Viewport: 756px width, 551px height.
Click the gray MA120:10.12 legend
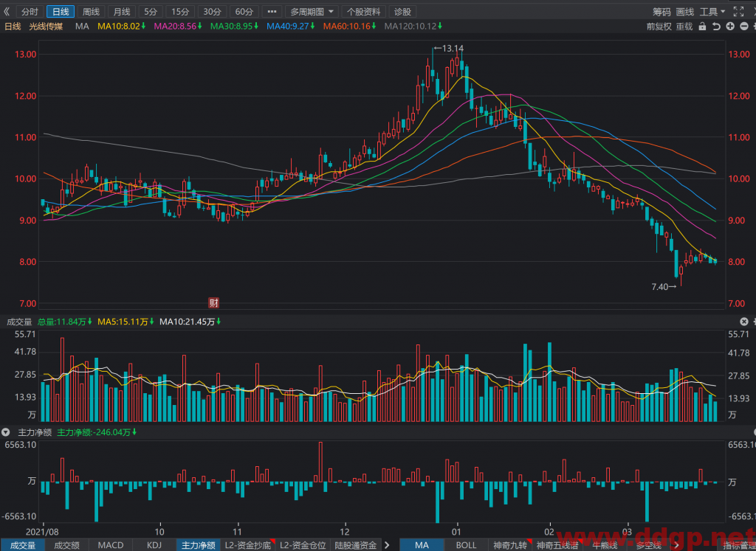pos(413,26)
